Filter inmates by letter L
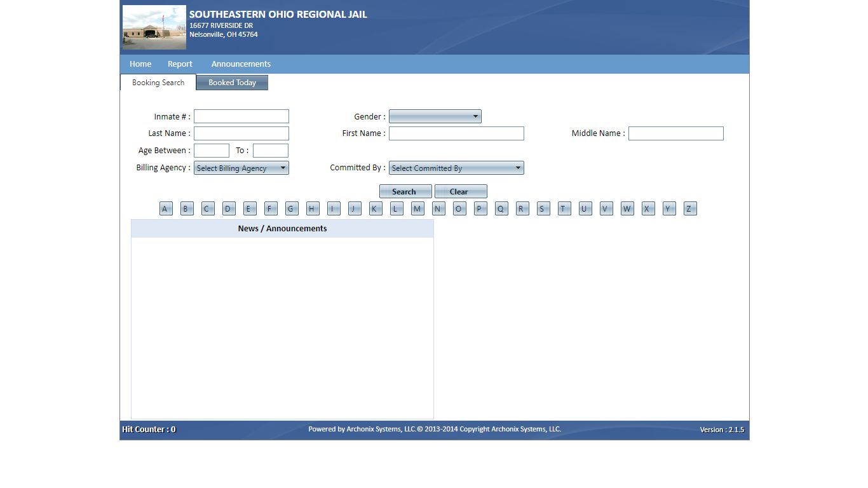This screenshot has height=488, width=868. (397, 208)
